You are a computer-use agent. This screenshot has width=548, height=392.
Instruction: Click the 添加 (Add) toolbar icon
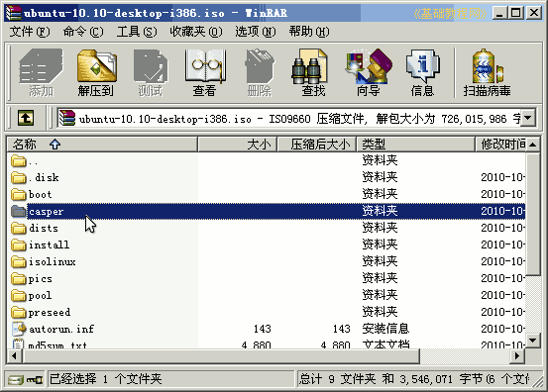pyautogui.click(x=41, y=72)
